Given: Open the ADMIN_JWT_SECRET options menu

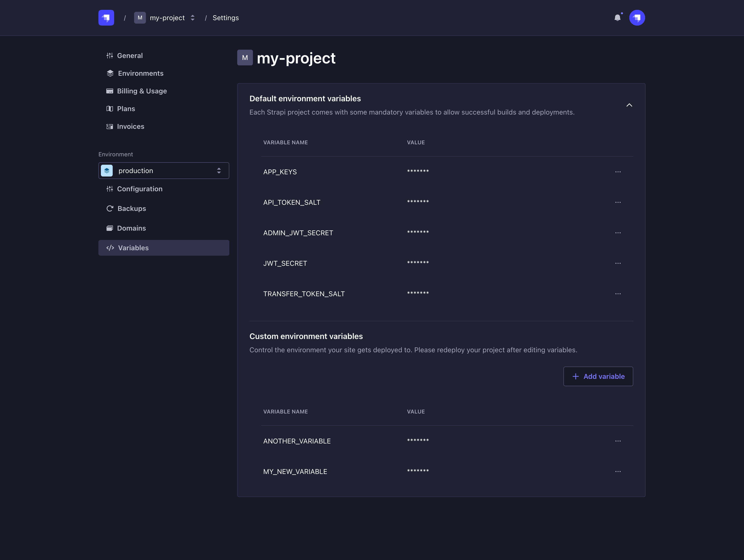Looking at the screenshot, I should (x=618, y=233).
